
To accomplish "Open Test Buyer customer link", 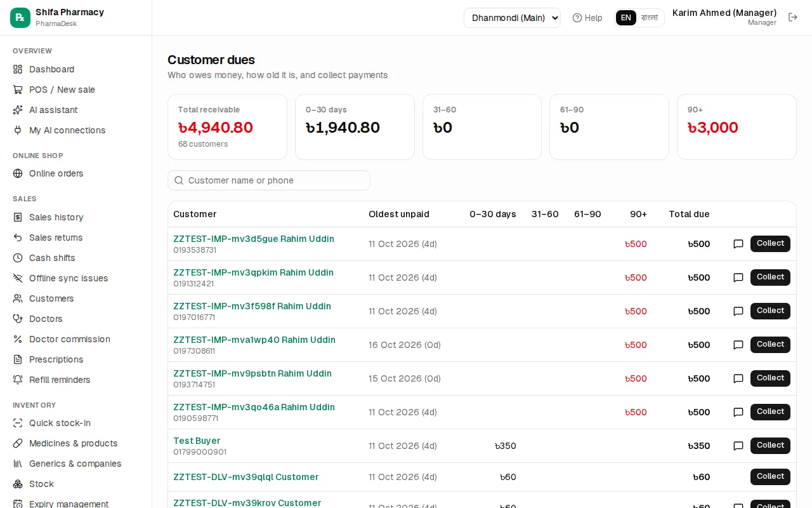I will point(197,441).
